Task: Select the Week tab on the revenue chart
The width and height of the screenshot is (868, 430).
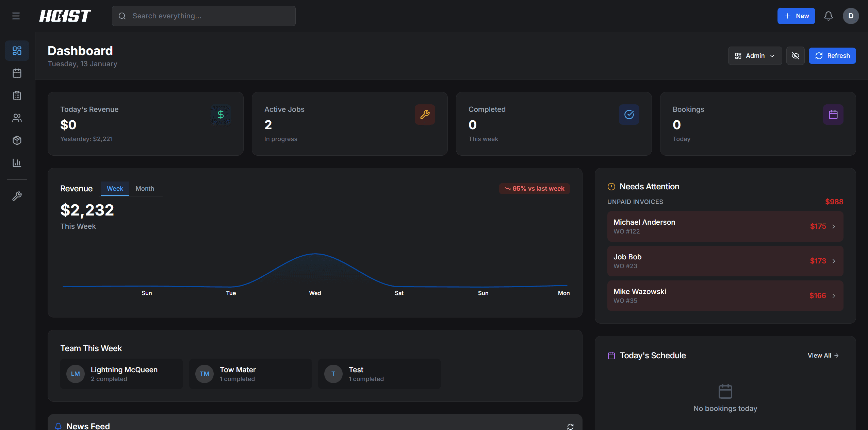Action: 115,188
